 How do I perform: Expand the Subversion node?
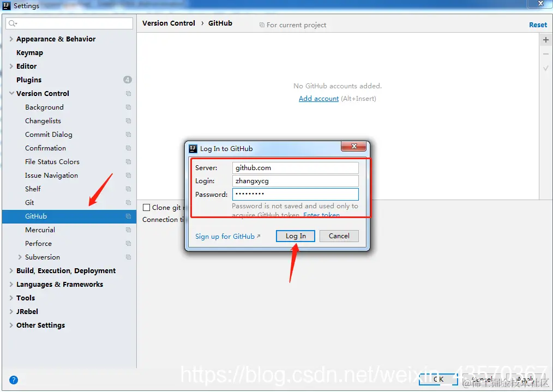20,257
